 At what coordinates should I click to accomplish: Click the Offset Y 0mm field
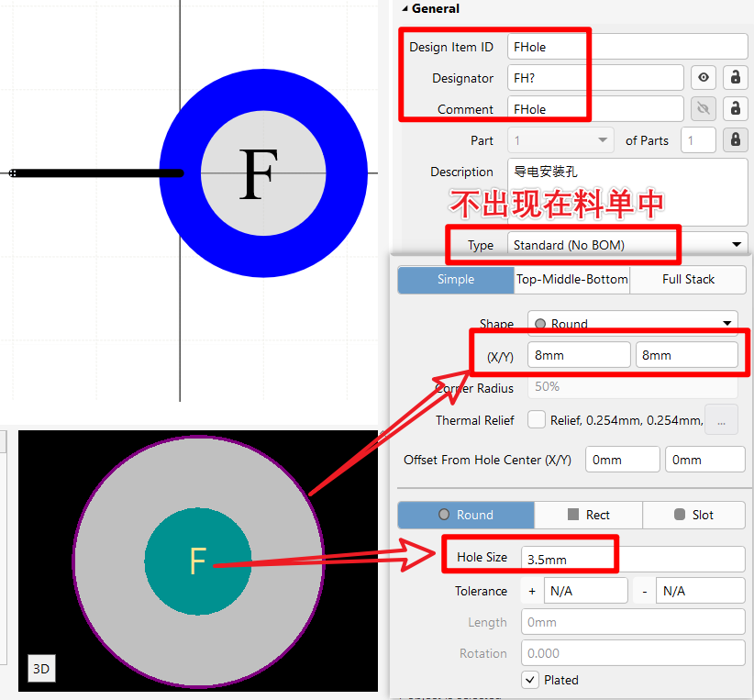[x=705, y=460]
